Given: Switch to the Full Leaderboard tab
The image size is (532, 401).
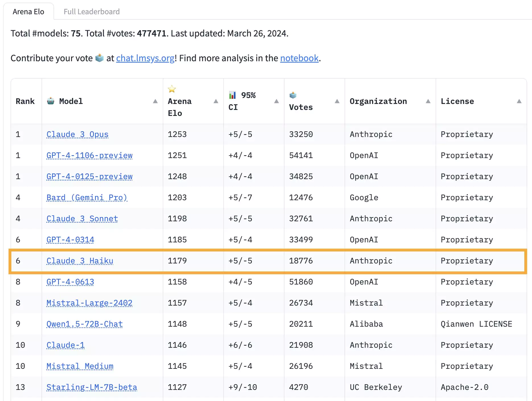Looking at the screenshot, I should 92,12.
